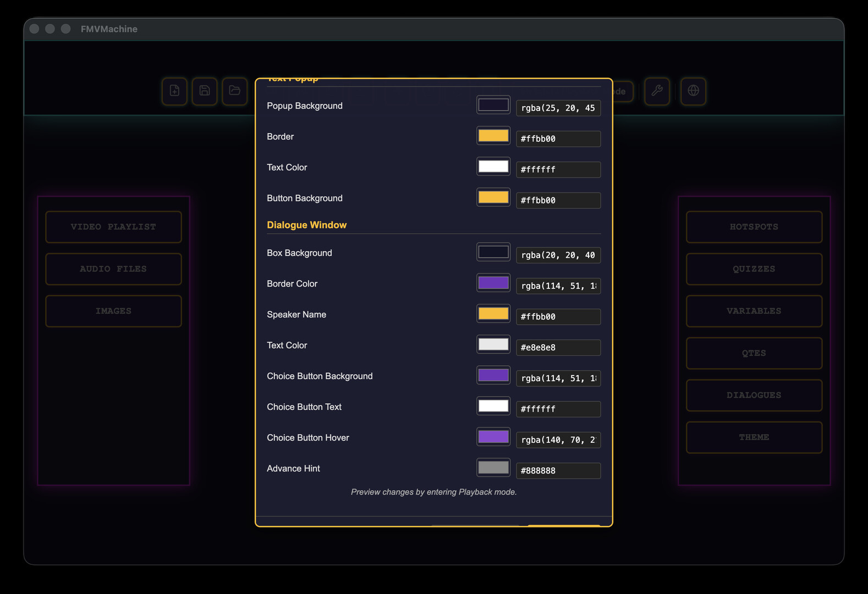Open the Variables button
Image resolution: width=868 pixels, height=594 pixels.
[754, 311]
